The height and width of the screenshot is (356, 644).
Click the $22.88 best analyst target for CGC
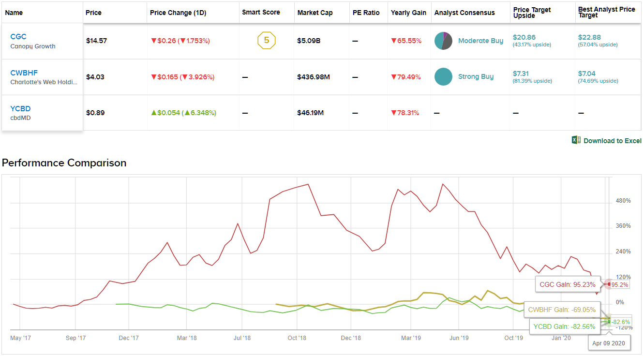tap(589, 37)
